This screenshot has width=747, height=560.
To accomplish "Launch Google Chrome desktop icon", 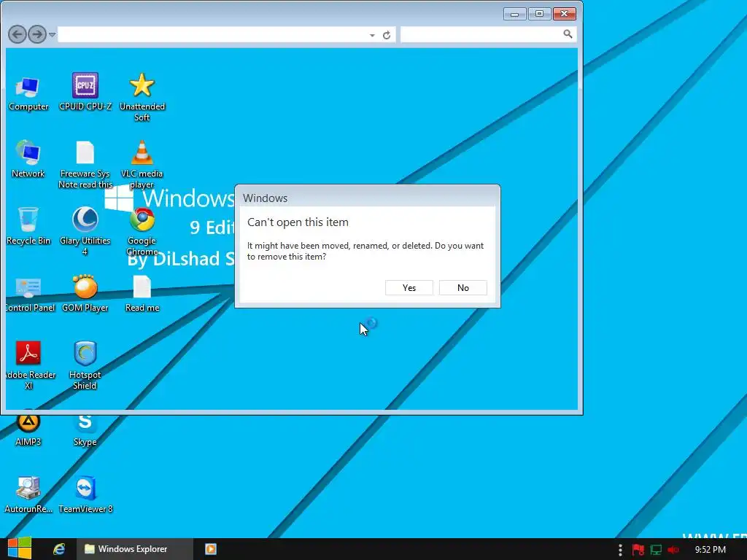I will click(x=142, y=231).
